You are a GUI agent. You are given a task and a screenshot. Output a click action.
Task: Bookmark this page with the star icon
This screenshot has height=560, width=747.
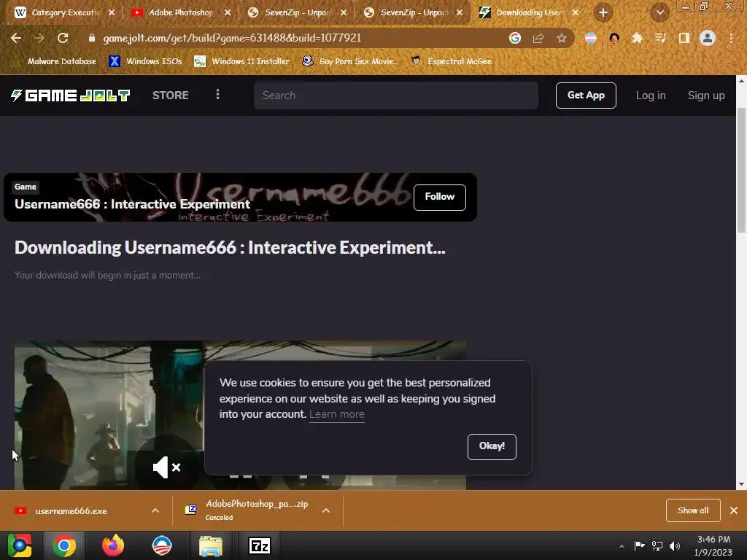click(562, 38)
